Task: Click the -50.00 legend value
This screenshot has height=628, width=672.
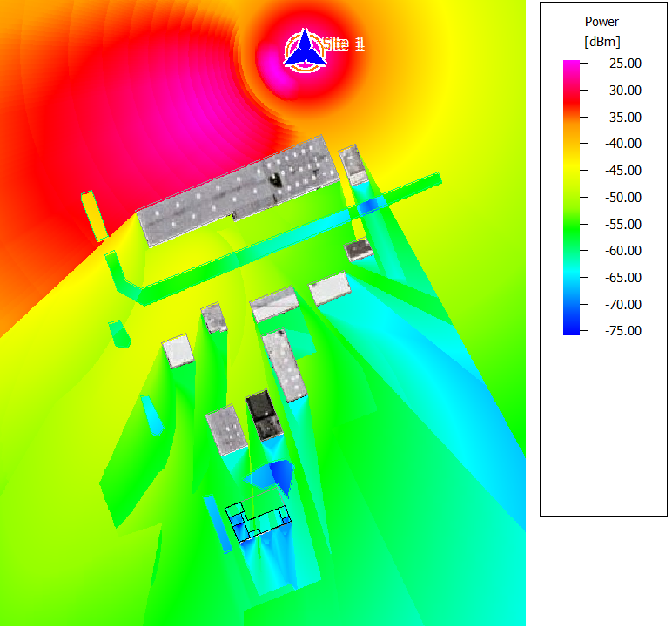Action: tap(622, 197)
